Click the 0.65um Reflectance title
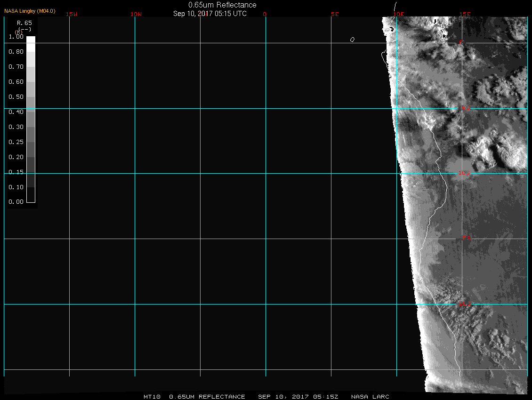The width and height of the screenshot is (532, 400). pyautogui.click(x=222, y=5)
